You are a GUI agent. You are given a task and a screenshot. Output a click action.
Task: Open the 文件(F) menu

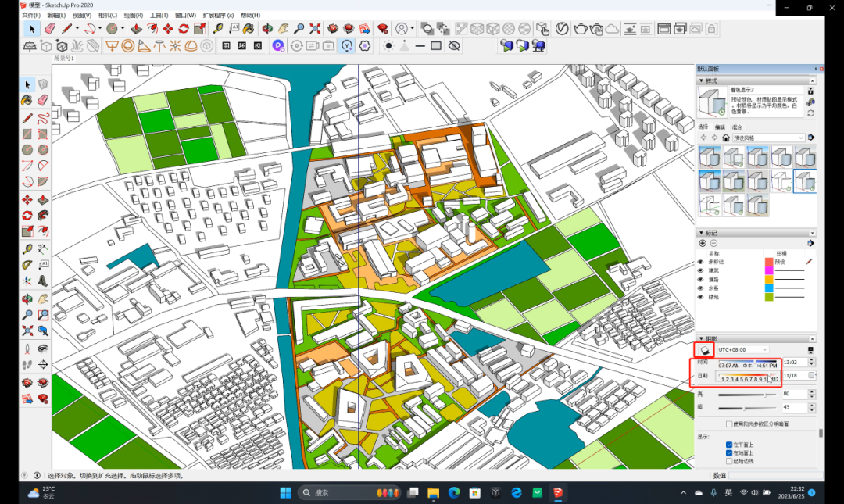(x=31, y=15)
